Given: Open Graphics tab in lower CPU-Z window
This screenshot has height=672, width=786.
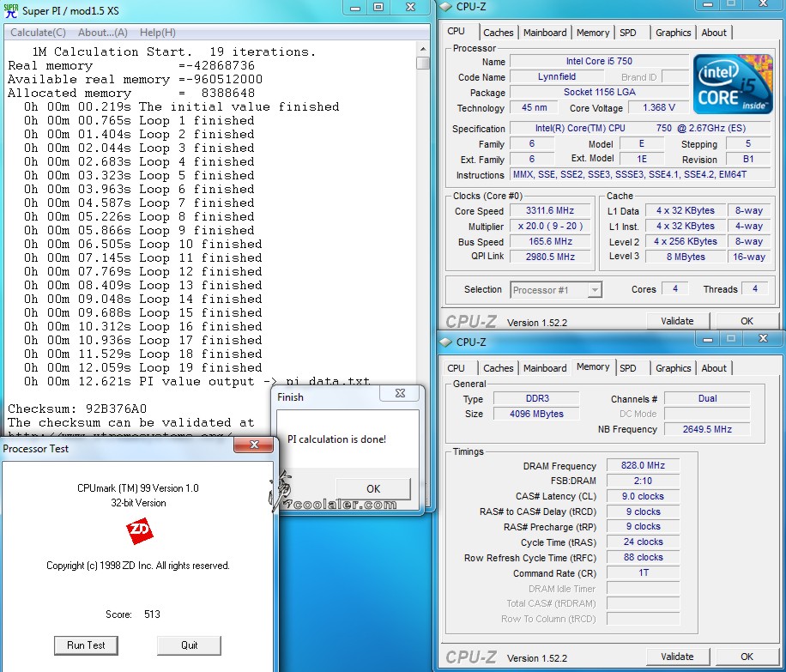Looking at the screenshot, I should (x=674, y=368).
